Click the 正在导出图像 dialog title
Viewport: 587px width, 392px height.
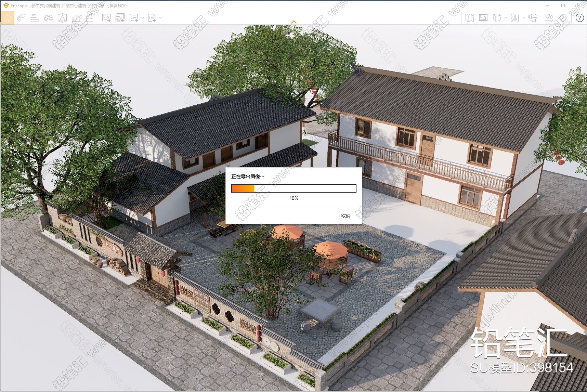click(x=248, y=177)
